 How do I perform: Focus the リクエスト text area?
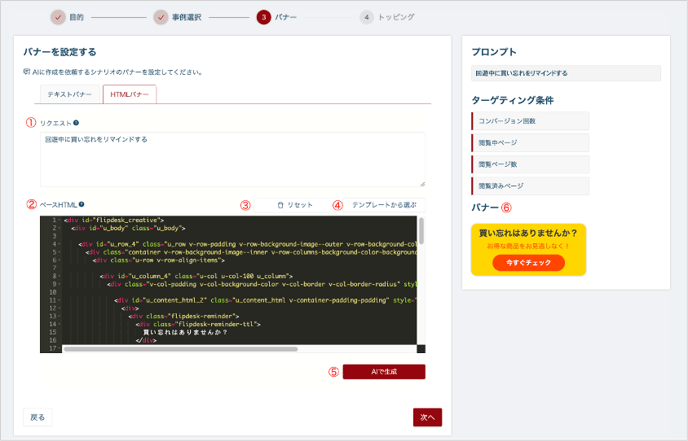(233, 159)
